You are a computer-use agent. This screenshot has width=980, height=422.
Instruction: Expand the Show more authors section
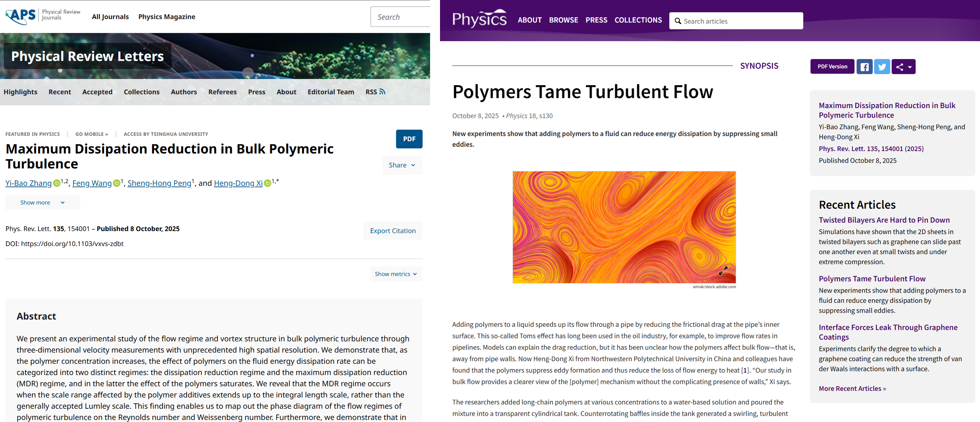(42, 202)
